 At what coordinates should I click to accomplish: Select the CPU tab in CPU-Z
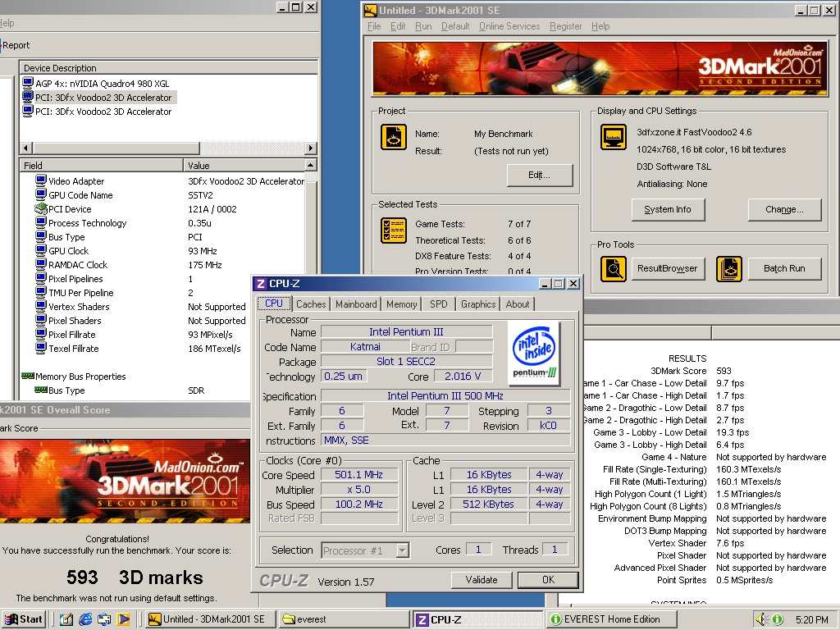[x=274, y=304]
